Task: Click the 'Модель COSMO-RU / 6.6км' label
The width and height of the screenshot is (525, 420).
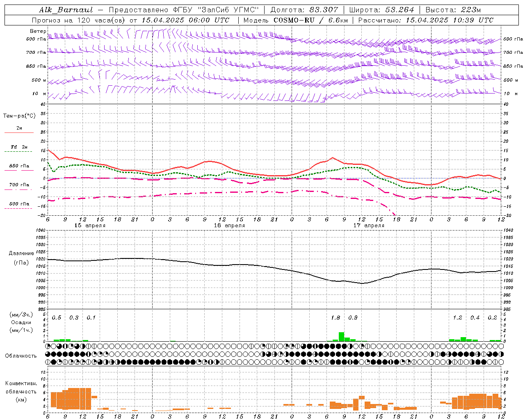Action: (295, 20)
